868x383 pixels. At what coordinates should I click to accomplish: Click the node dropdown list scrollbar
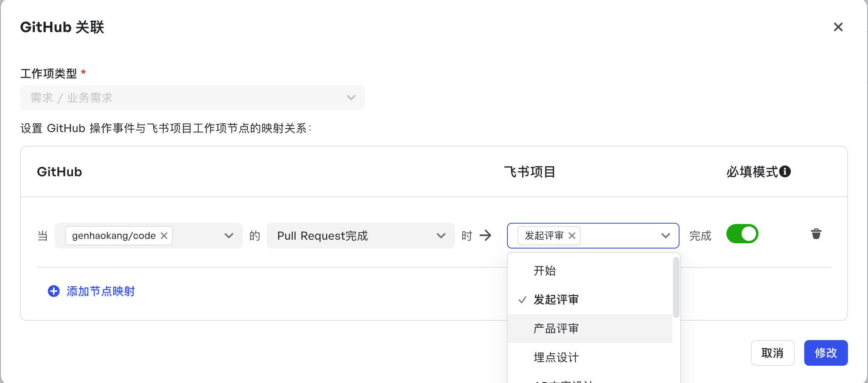pos(676,287)
